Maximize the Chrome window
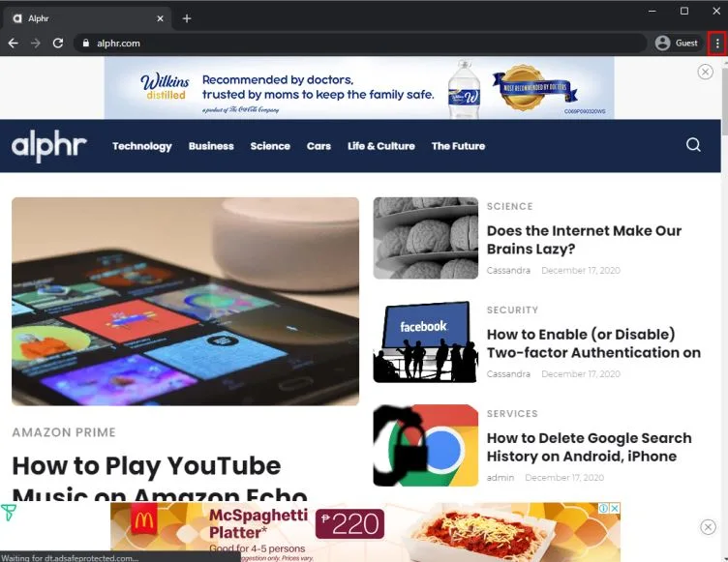728x562 pixels. [x=683, y=11]
